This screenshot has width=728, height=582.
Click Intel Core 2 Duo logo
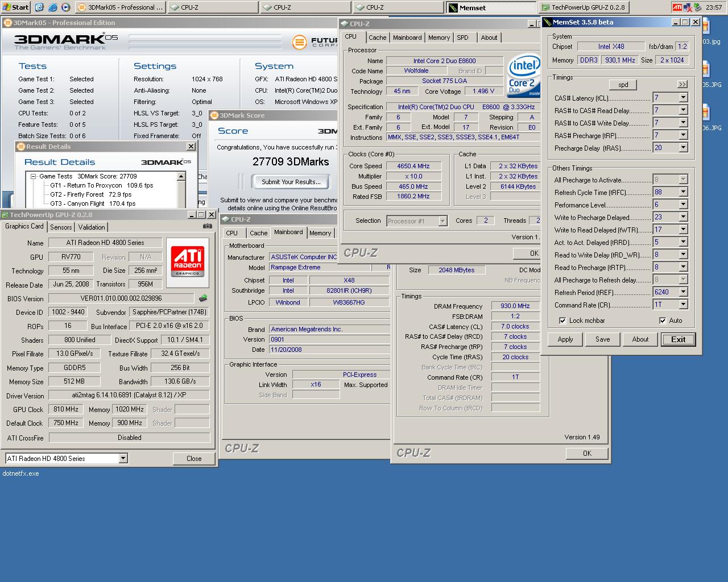(x=523, y=76)
